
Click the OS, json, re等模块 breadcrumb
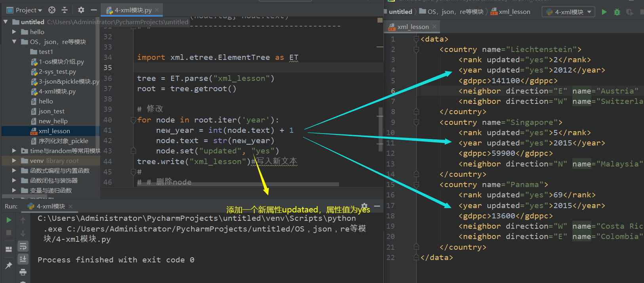[x=452, y=12]
